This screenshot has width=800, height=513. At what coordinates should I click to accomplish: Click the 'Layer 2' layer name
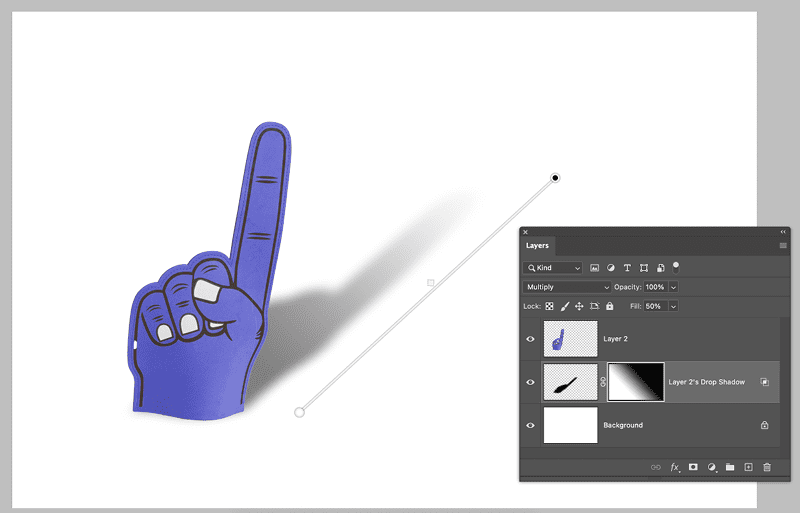[x=615, y=339]
